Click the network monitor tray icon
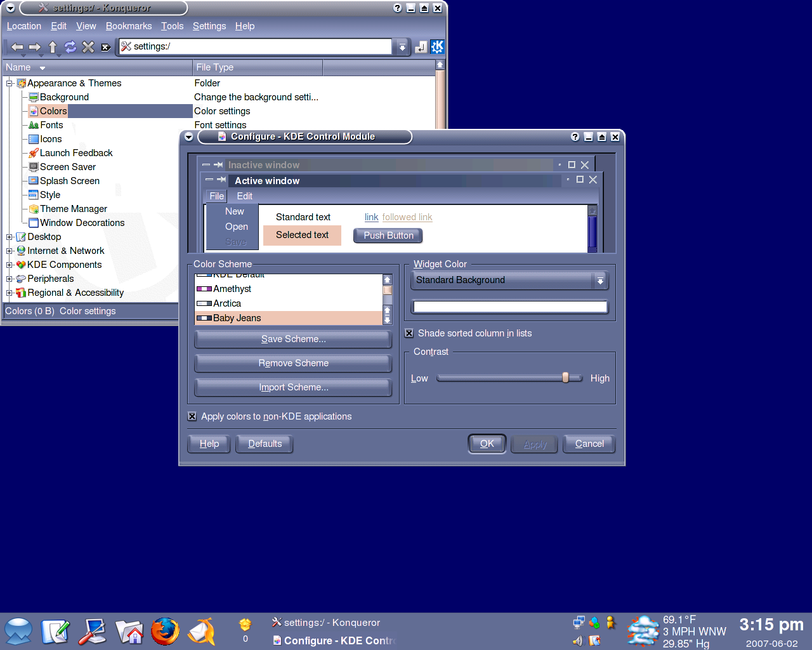Viewport: 812px width, 650px height. click(x=579, y=623)
